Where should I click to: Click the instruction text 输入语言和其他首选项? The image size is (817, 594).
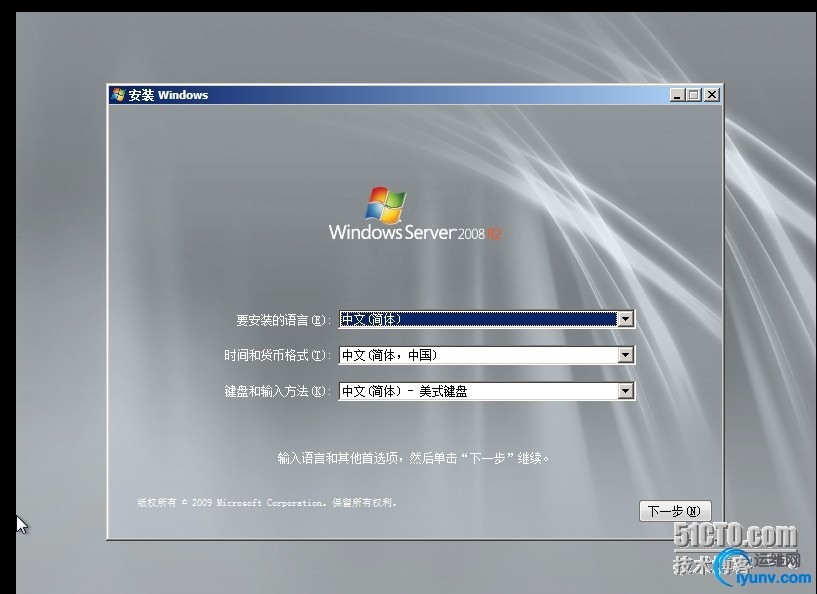point(413,459)
